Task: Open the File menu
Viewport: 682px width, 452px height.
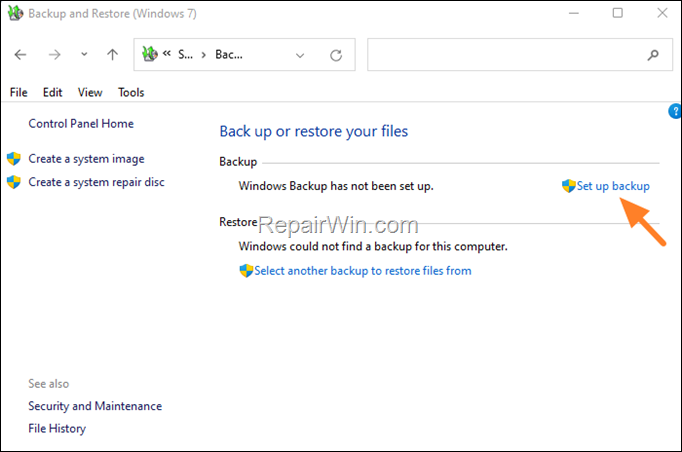Action: pos(19,92)
